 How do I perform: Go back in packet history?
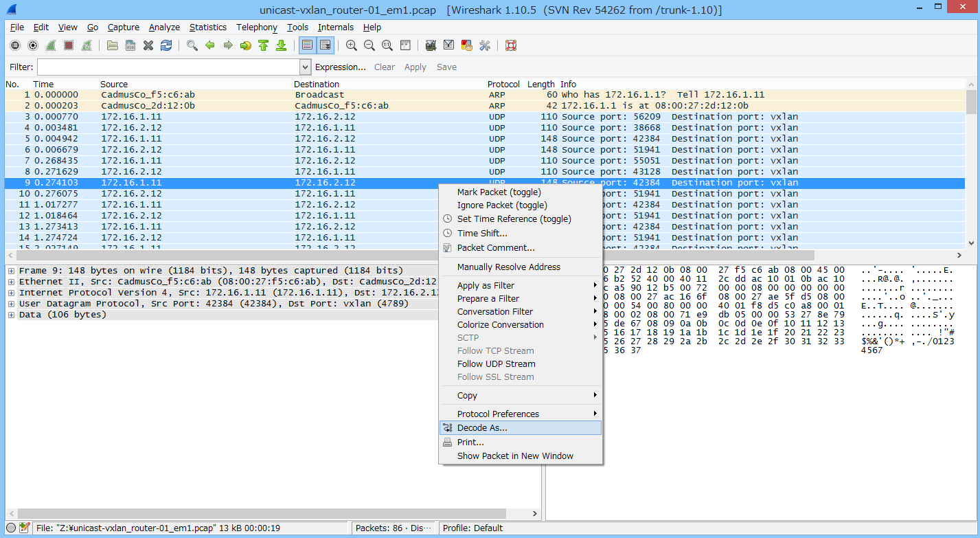coord(210,45)
